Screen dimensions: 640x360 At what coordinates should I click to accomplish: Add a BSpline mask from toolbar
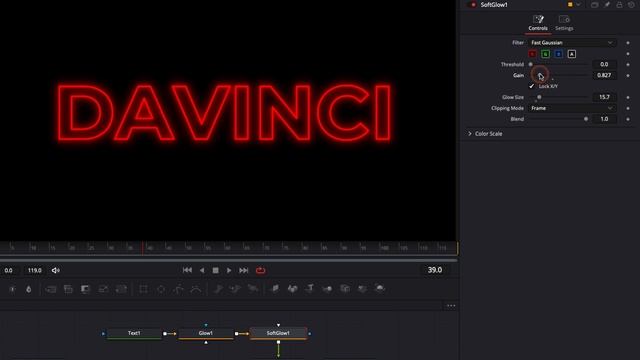point(196,289)
